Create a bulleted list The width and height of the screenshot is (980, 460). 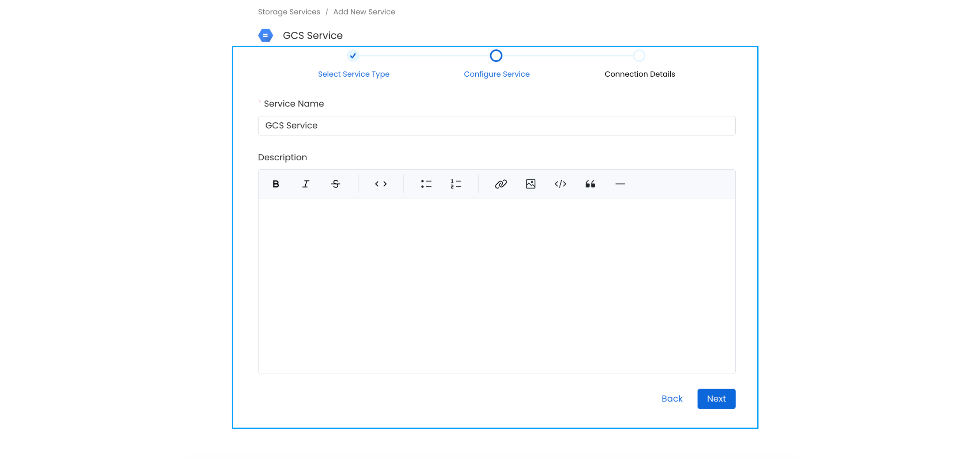click(x=426, y=184)
